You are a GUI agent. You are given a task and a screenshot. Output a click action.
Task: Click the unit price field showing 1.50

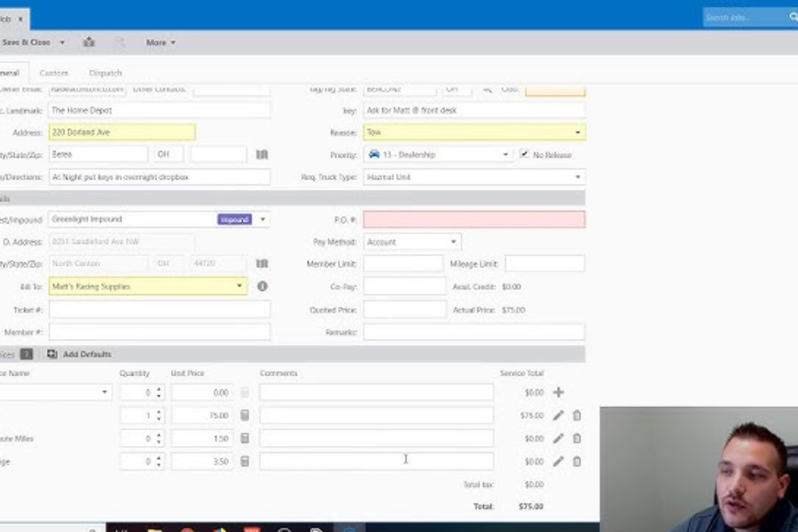click(x=202, y=438)
